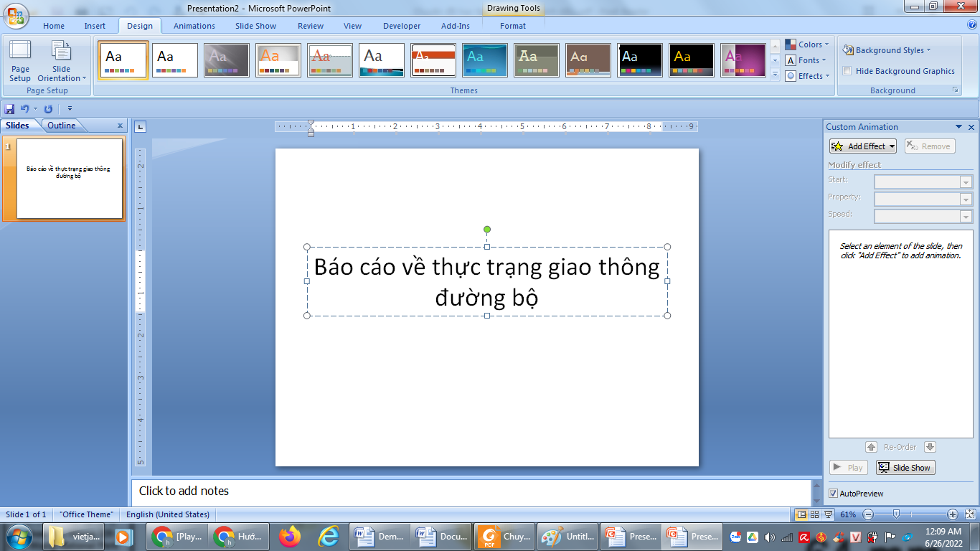Screen dimensions: 980x551
Task: Click the zoom in plus button
Action: [953, 514]
